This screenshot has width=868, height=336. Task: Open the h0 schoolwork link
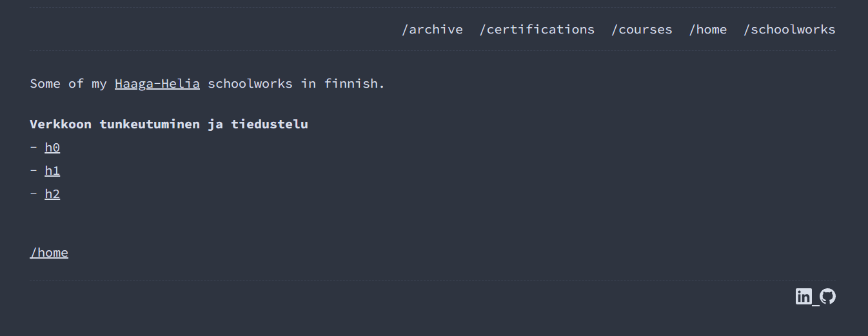point(52,148)
